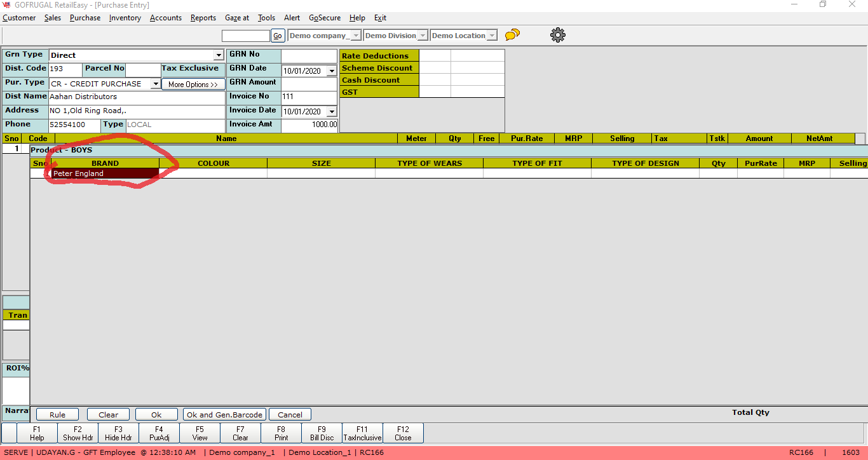Open the chat bubbles icon
Viewport: 868px width, 460px height.
(512, 35)
